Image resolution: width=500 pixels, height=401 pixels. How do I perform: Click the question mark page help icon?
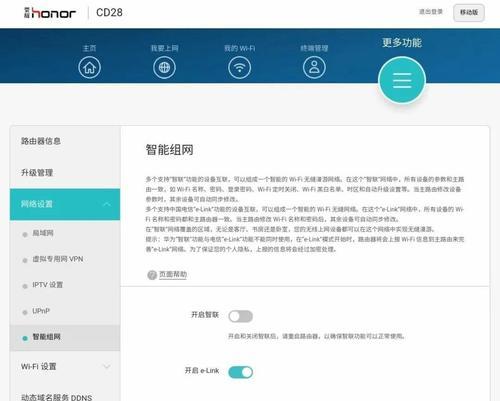point(152,275)
